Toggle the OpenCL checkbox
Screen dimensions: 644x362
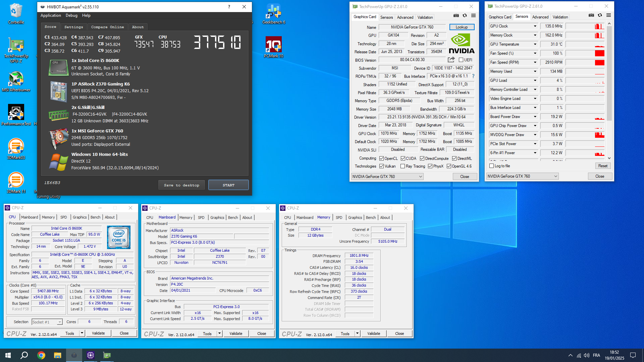[x=381, y=159]
